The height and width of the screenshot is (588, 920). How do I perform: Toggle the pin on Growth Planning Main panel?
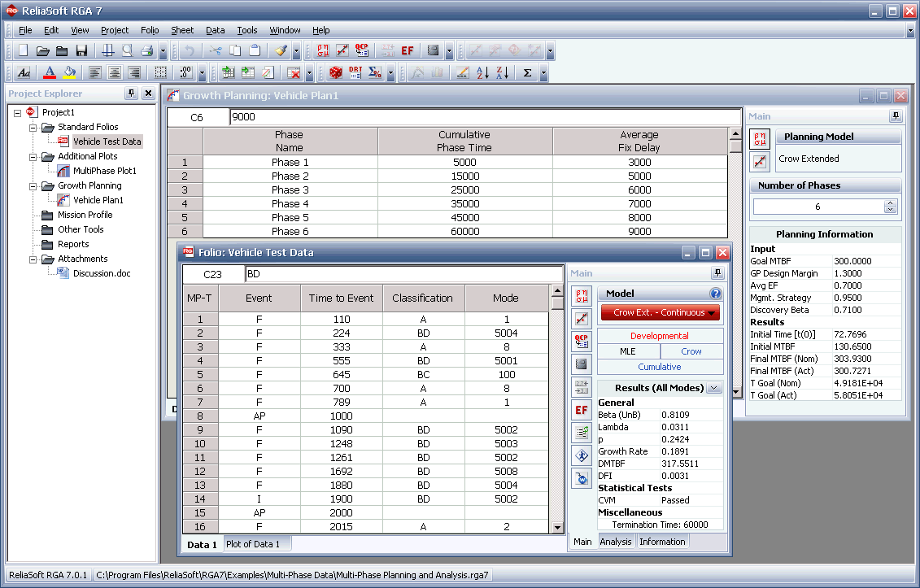(x=896, y=116)
